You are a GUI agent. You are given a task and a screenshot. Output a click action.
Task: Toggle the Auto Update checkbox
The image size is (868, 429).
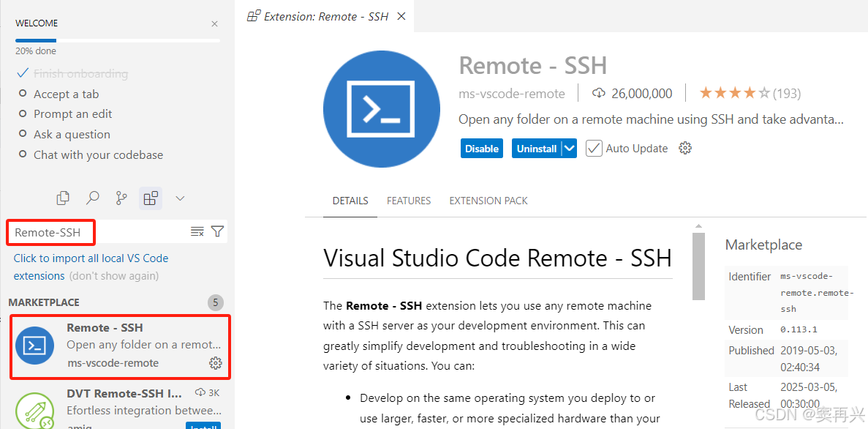tap(594, 149)
